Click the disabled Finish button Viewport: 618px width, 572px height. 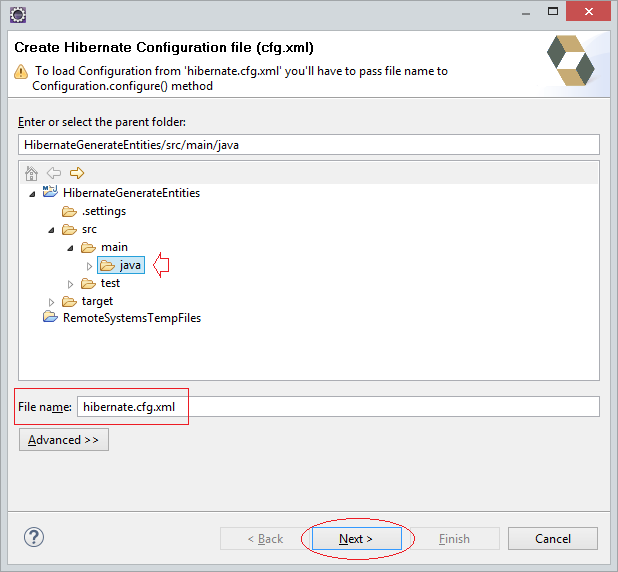pos(454,538)
